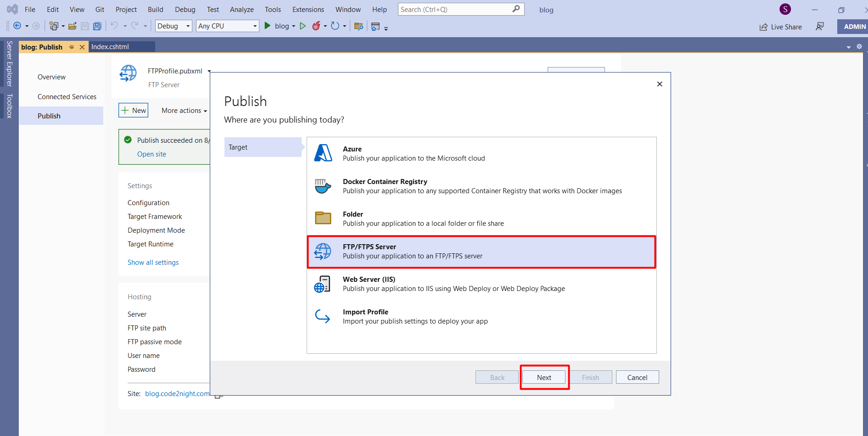
Task: Select the Docker Container Registry target
Action: point(482,186)
